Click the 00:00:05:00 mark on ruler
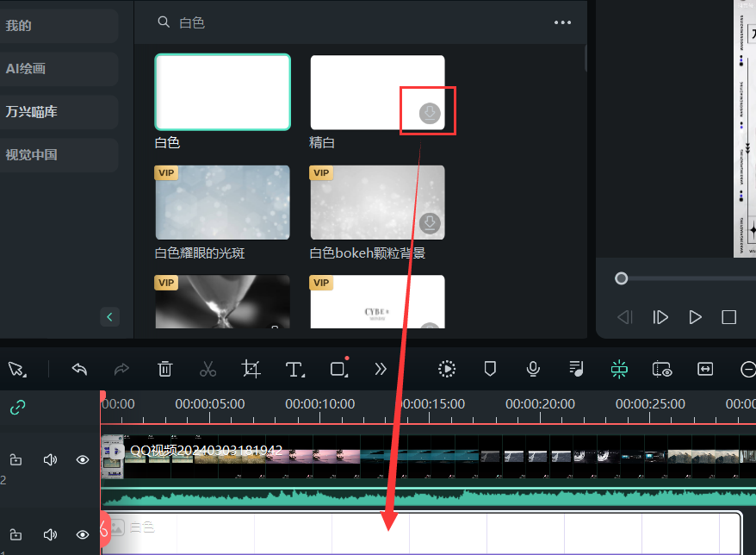 click(x=210, y=404)
